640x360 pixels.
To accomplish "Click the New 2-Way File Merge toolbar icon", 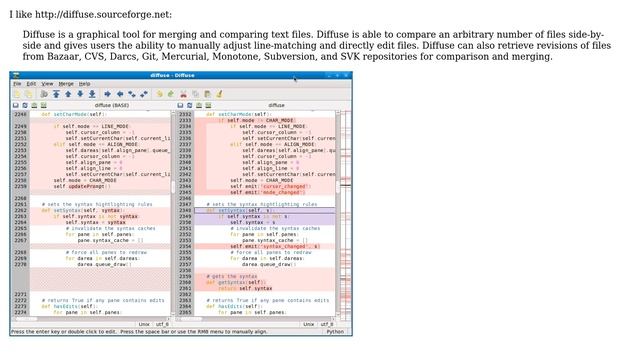I will click(x=17, y=94).
